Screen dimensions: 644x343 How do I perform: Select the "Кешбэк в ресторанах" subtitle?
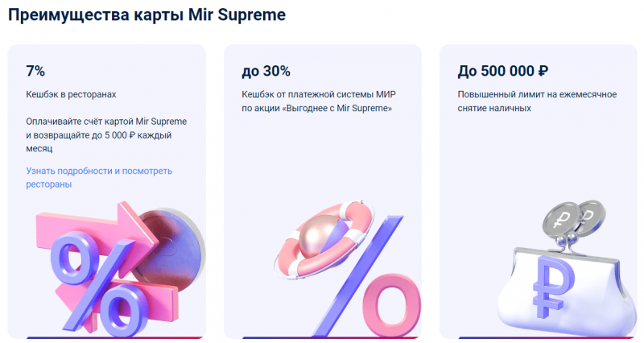coord(72,95)
